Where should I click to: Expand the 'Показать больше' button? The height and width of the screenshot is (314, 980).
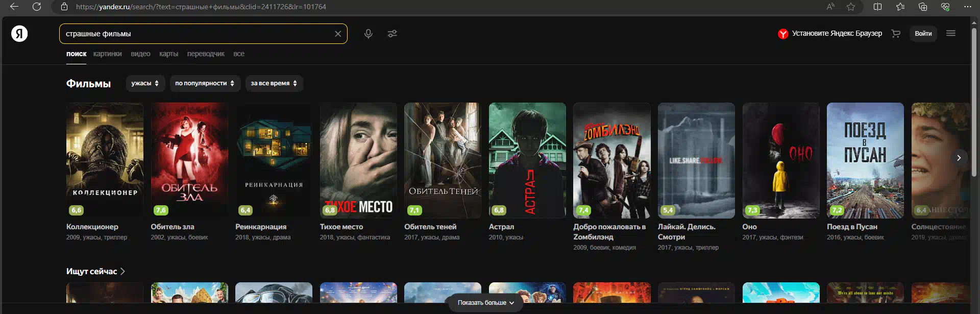tap(486, 303)
